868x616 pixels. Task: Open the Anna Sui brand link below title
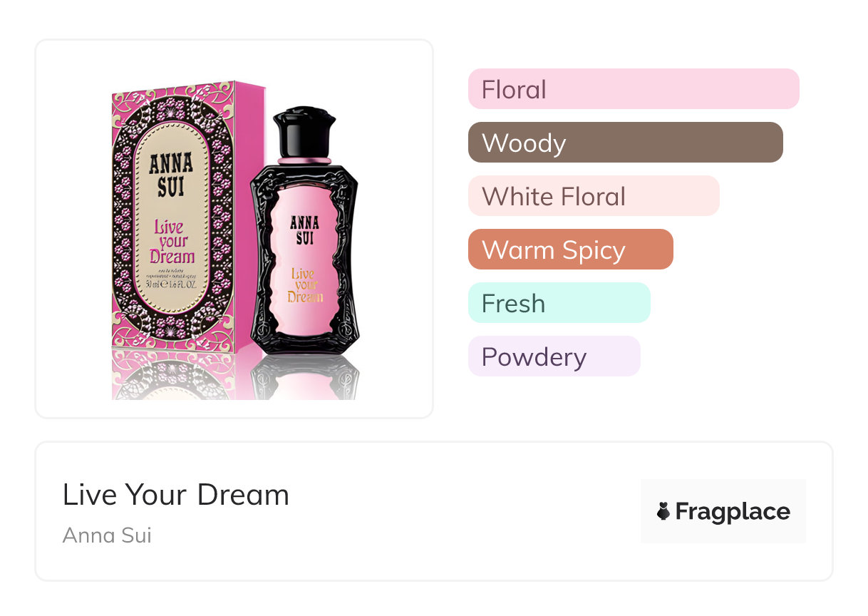pos(107,535)
